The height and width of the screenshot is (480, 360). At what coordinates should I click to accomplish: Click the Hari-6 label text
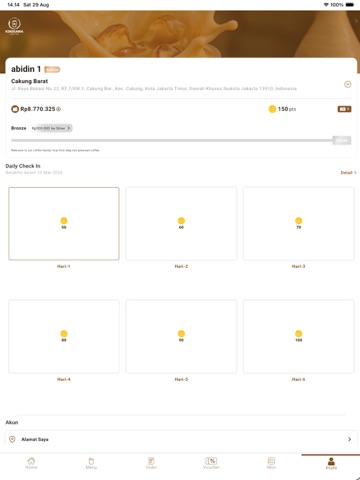pos(298,379)
